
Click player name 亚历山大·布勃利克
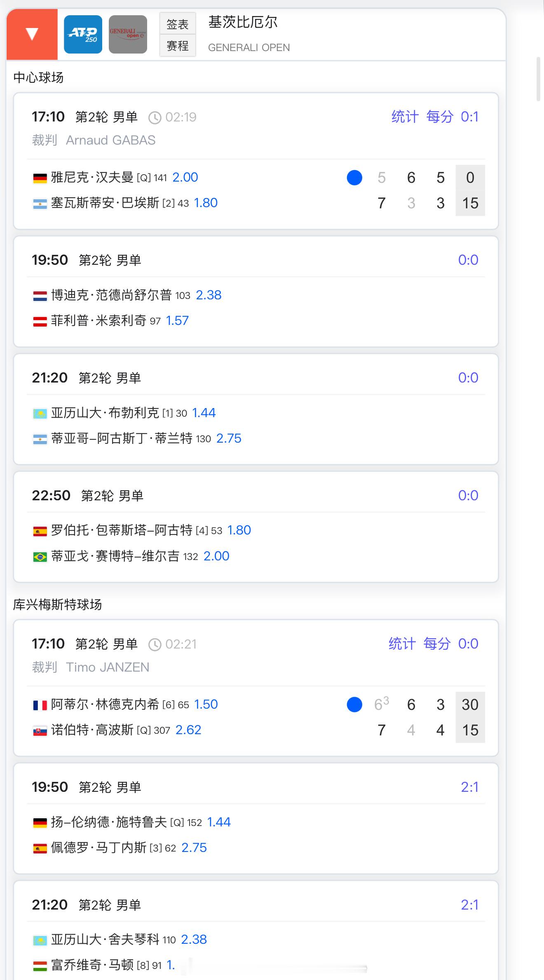pyautogui.click(x=105, y=413)
